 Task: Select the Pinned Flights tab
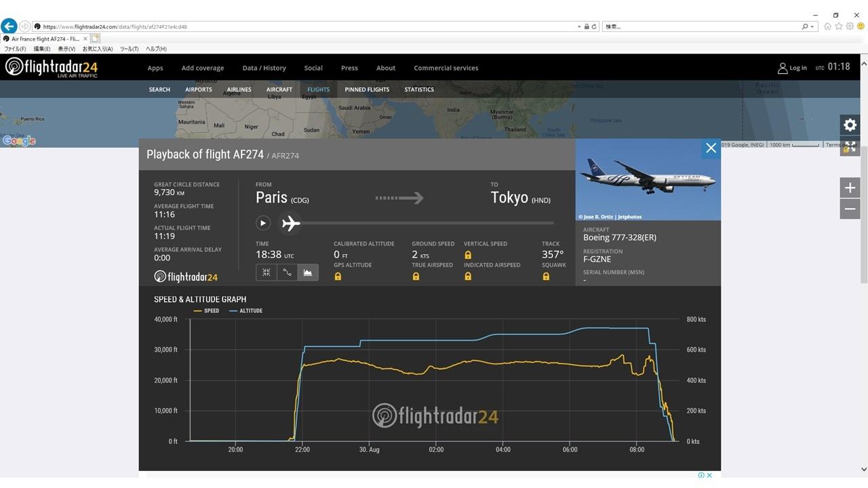(x=367, y=89)
